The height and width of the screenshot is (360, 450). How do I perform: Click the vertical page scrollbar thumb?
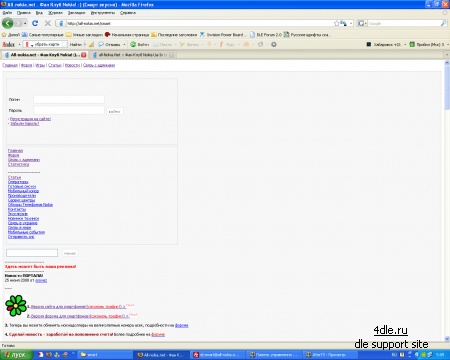pyautogui.click(x=447, y=87)
